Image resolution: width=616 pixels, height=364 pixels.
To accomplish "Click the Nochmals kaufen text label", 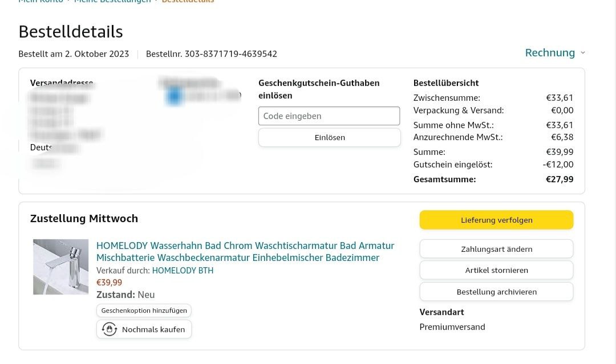I will [x=153, y=329].
